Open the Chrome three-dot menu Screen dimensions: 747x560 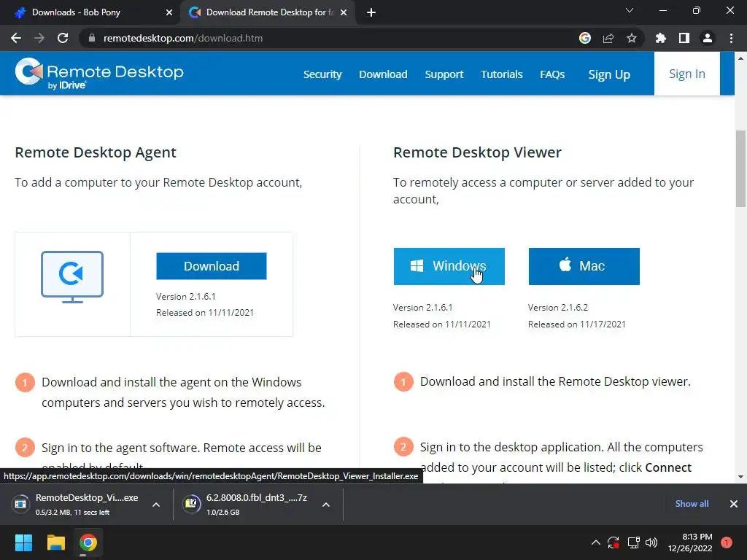[x=731, y=38]
